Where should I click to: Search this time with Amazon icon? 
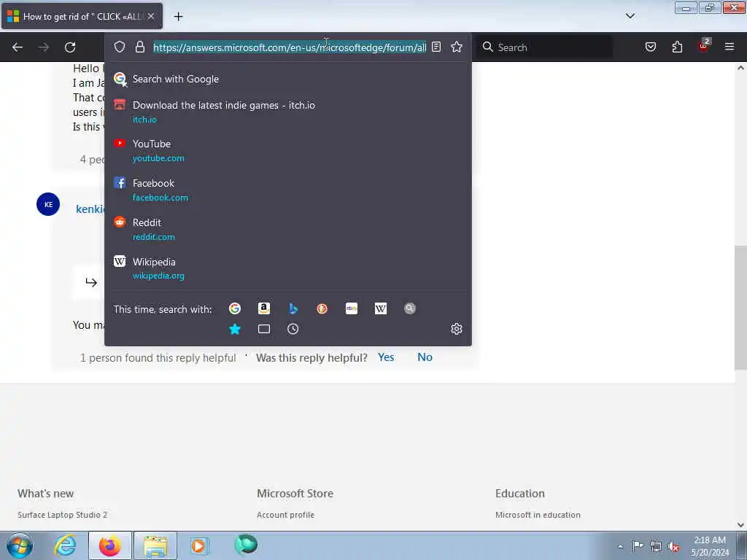[264, 308]
